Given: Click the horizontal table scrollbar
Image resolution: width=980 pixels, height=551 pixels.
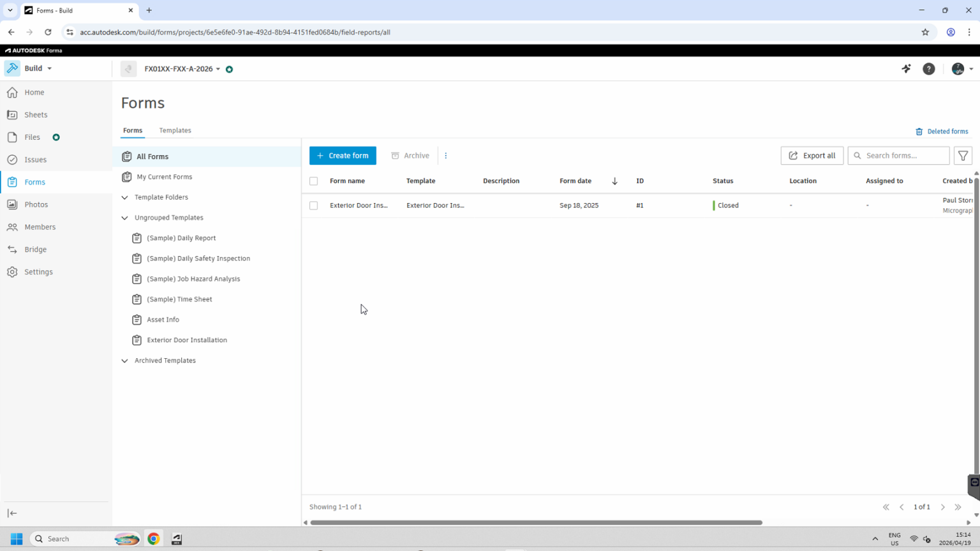Looking at the screenshot, I should click(x=536, y=522).
